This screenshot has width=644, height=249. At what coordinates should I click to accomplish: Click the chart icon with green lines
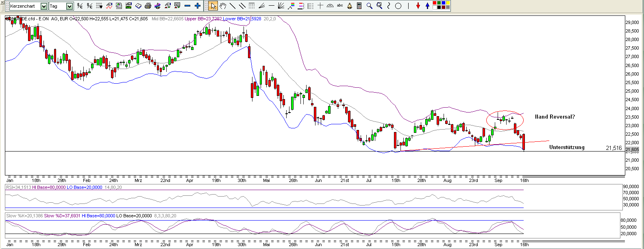[x=128, y=6]
